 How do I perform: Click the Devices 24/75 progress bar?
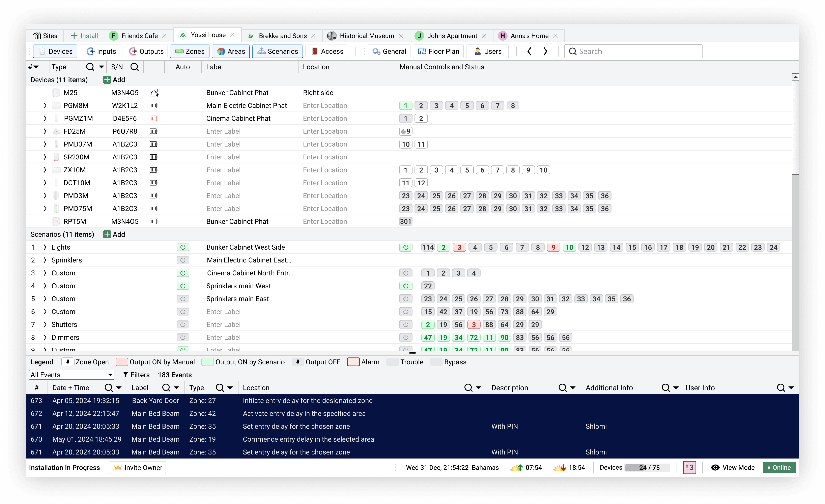coord(647,468)
